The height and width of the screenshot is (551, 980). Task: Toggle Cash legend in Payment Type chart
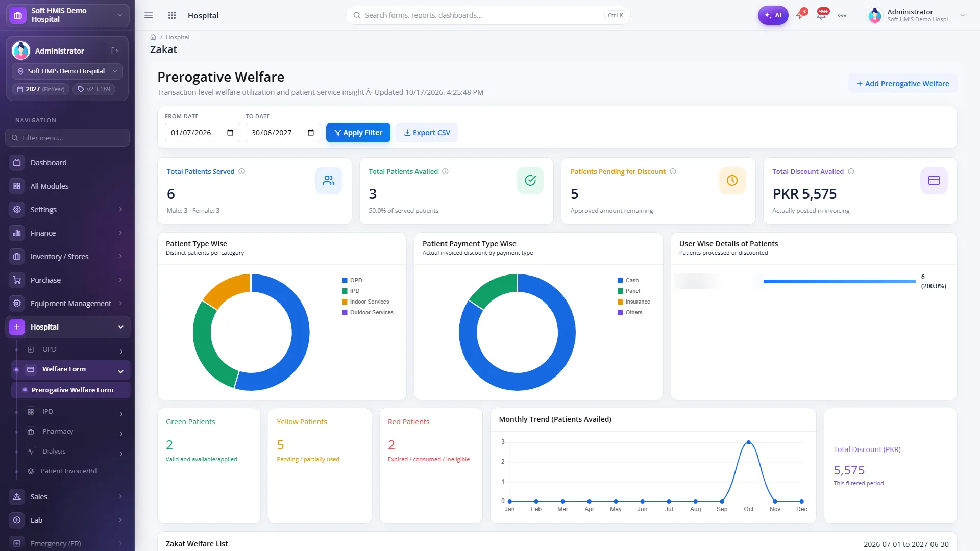(628, 281)
